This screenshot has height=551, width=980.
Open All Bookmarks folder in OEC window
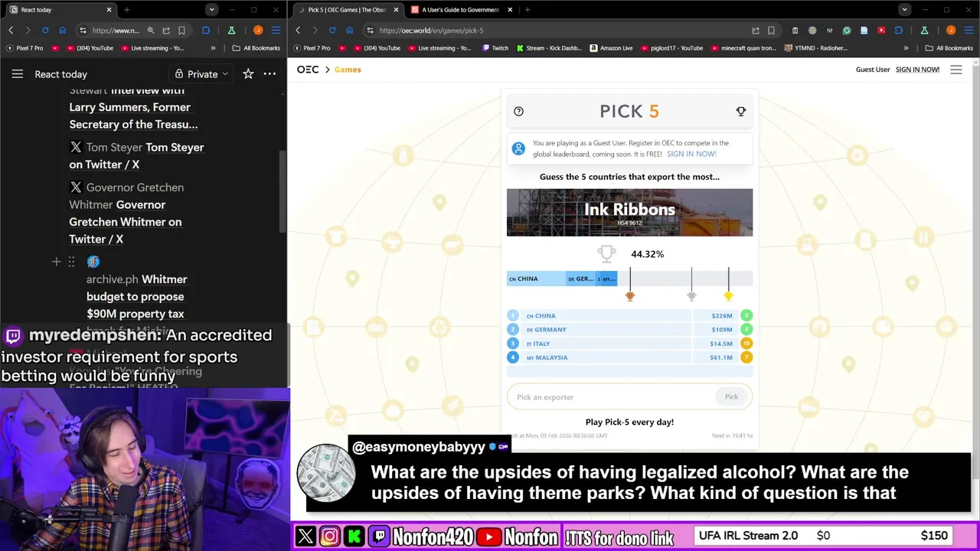[949, 48]
